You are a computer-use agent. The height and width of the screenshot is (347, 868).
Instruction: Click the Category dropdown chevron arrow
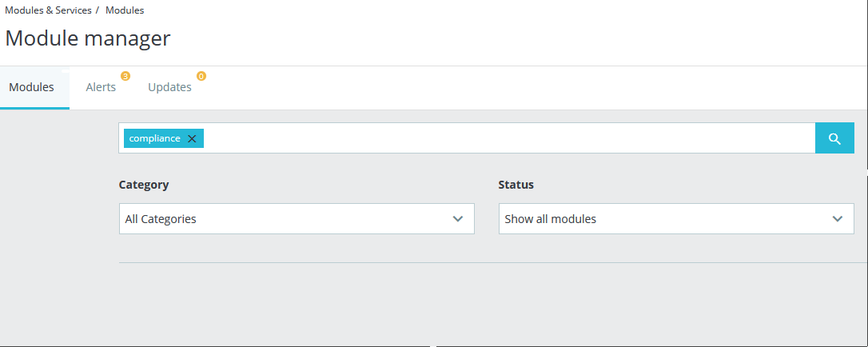pyautogui.click(x=458, y=218)
